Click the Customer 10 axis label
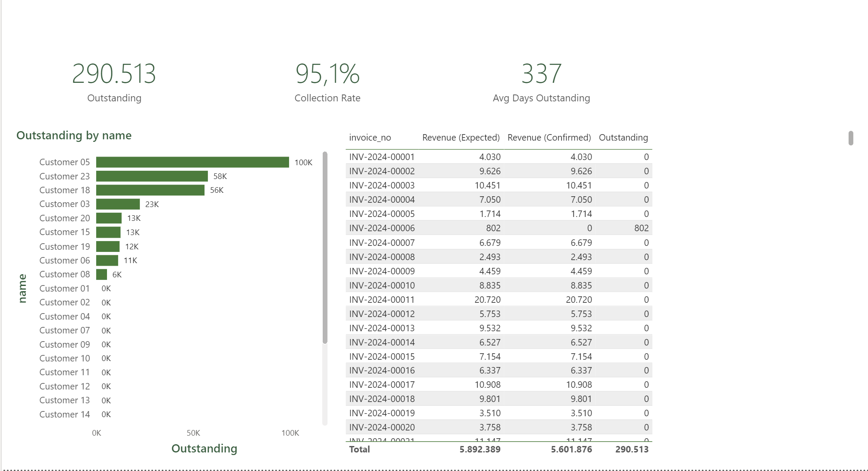The width and height of the screenshot is (868, 471). (65, 358)
